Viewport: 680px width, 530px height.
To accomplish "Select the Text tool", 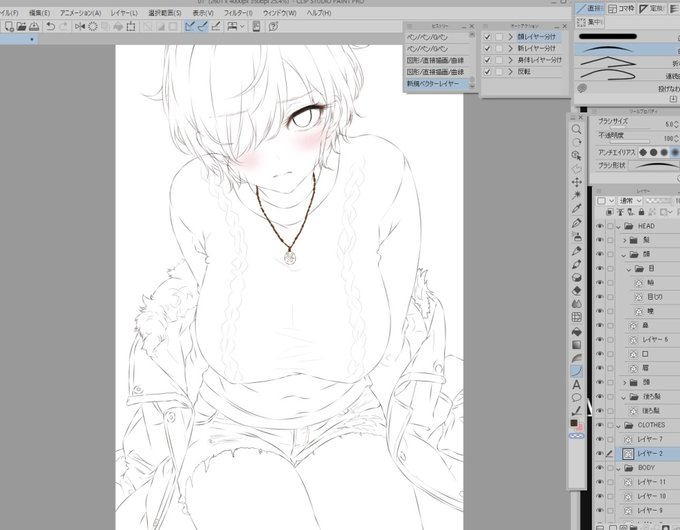I will 576,385.
